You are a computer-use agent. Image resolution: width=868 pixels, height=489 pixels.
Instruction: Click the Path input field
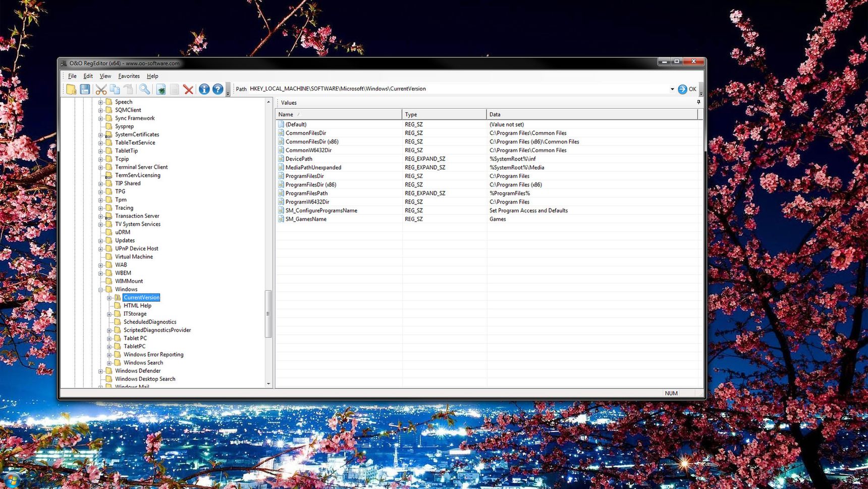click(458, 89)
